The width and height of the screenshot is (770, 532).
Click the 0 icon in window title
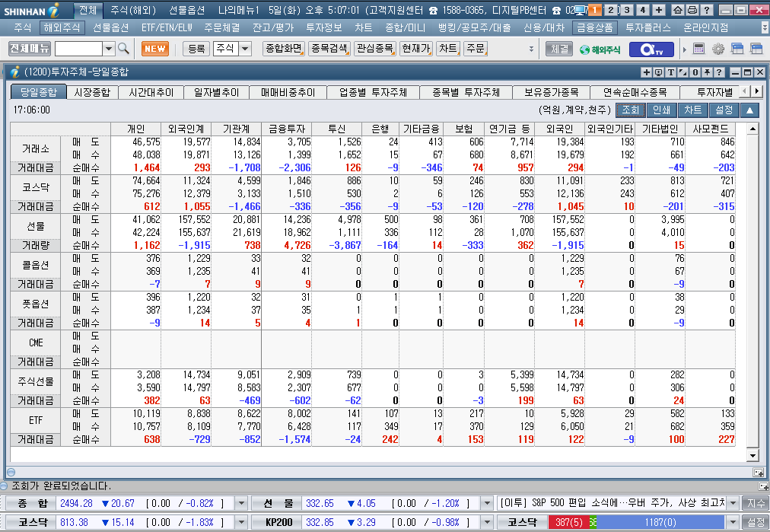[695, 72]
